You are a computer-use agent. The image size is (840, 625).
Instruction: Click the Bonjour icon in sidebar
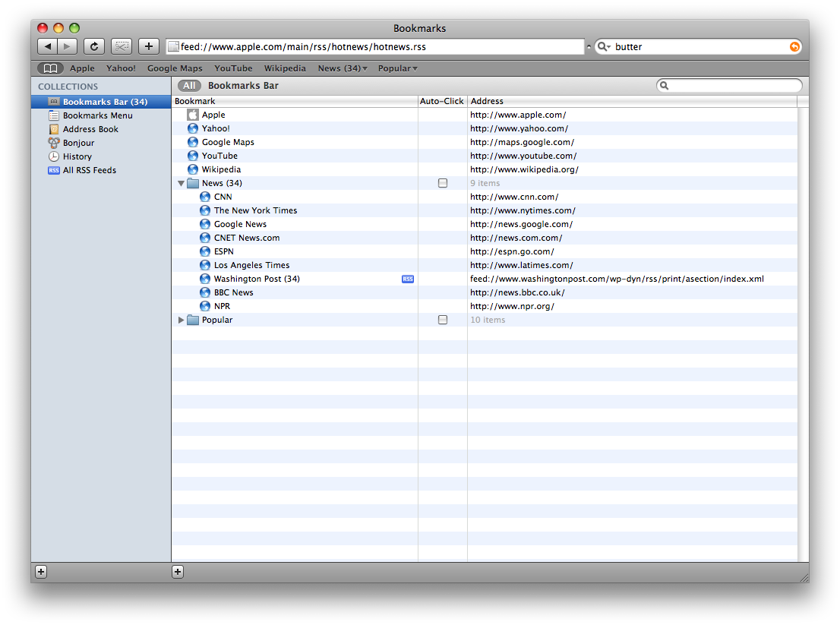54,143
